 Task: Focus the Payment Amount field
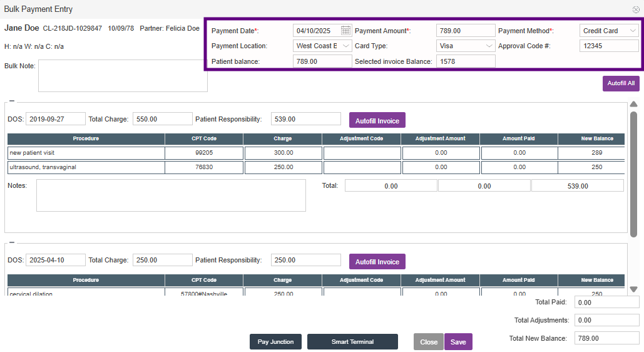(465, 31)
